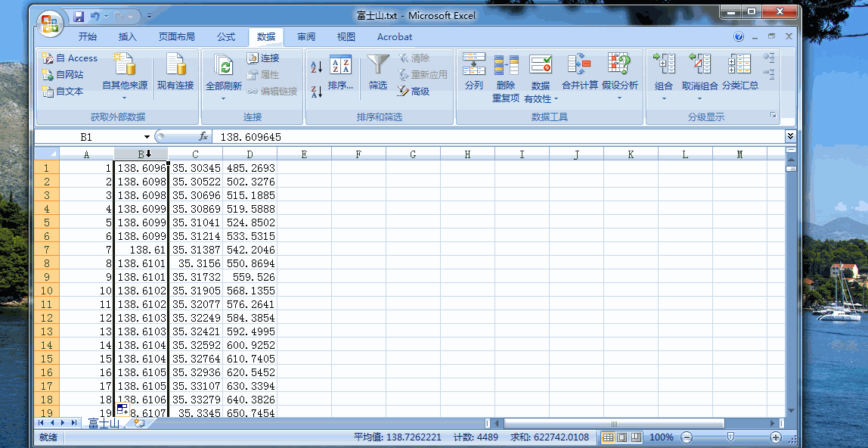Open Advanced filter (高级)
This screenshot has height=448, width=868.
[414, 92]
